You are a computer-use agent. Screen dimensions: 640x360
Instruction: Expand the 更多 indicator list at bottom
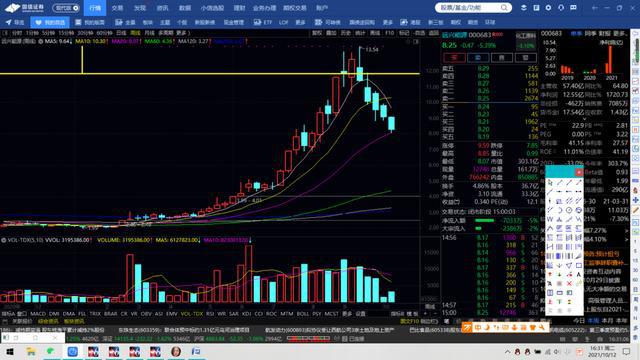tap(347, 313)
